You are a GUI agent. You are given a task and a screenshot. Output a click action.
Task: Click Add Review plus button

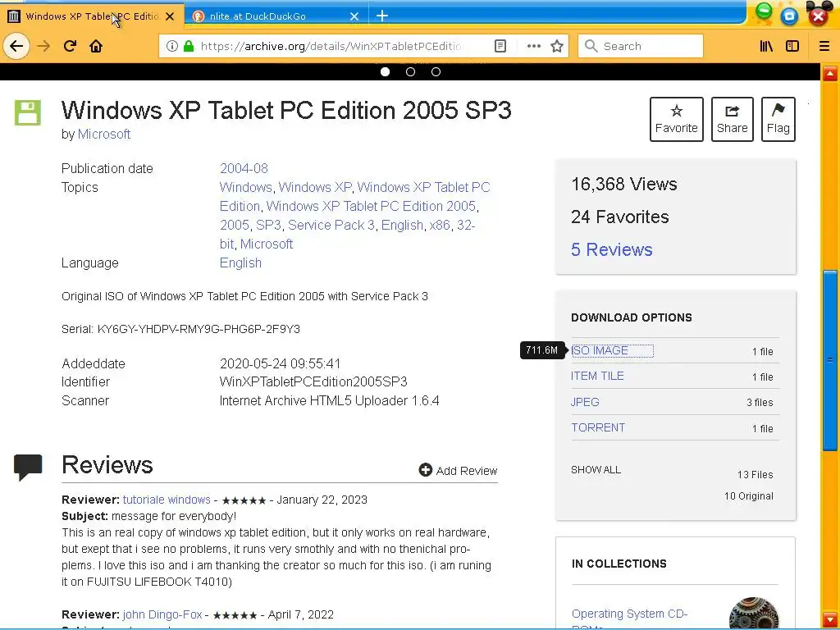click(x=458, y=470)
